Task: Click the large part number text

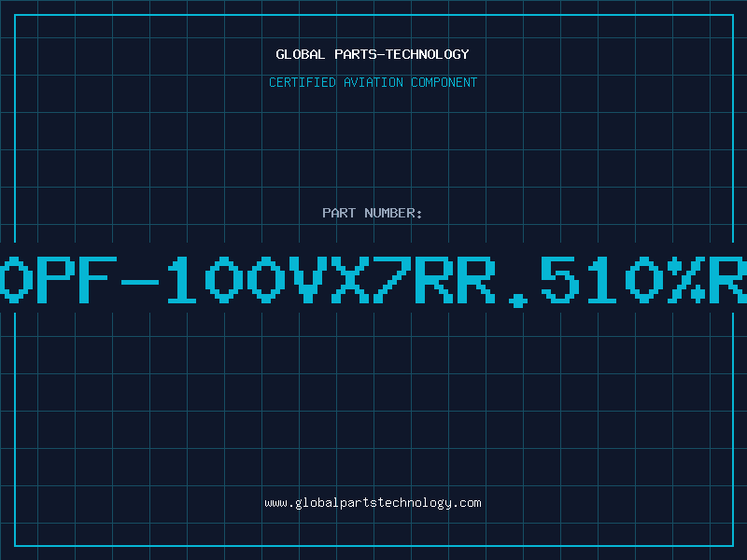Action: pos(373,280)
